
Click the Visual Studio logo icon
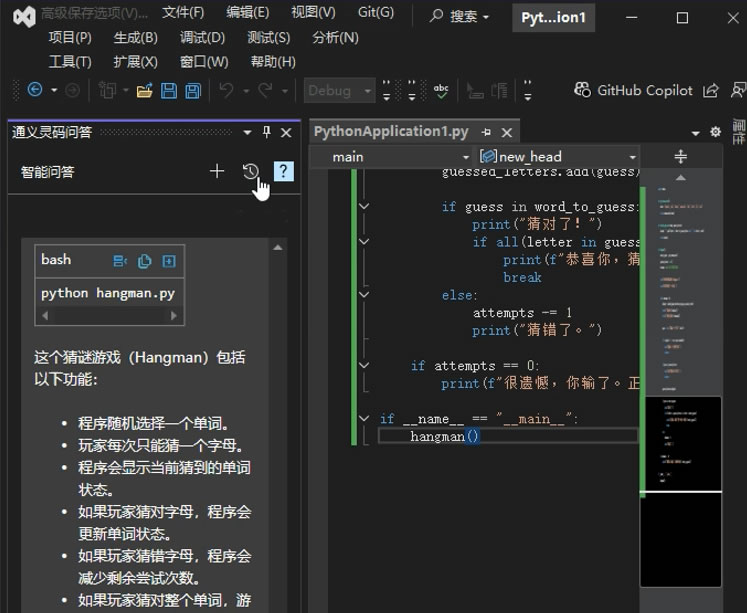(x=24, y=18)
